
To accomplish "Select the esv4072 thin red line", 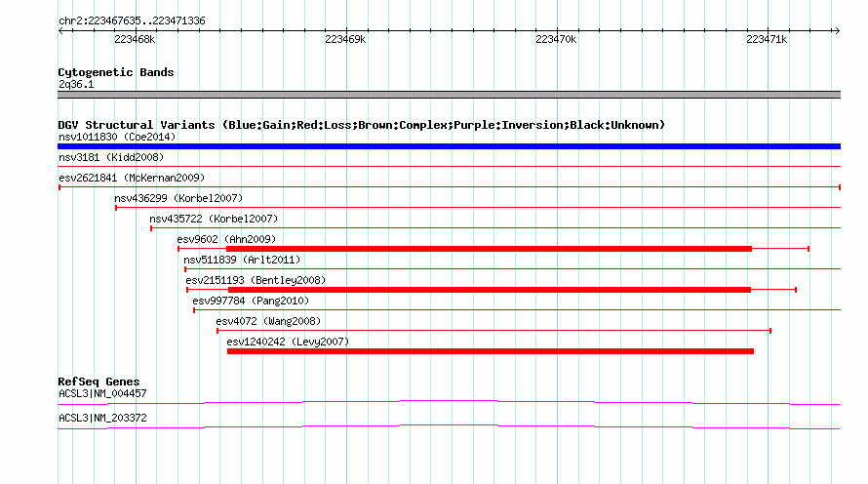I will 493,331.
